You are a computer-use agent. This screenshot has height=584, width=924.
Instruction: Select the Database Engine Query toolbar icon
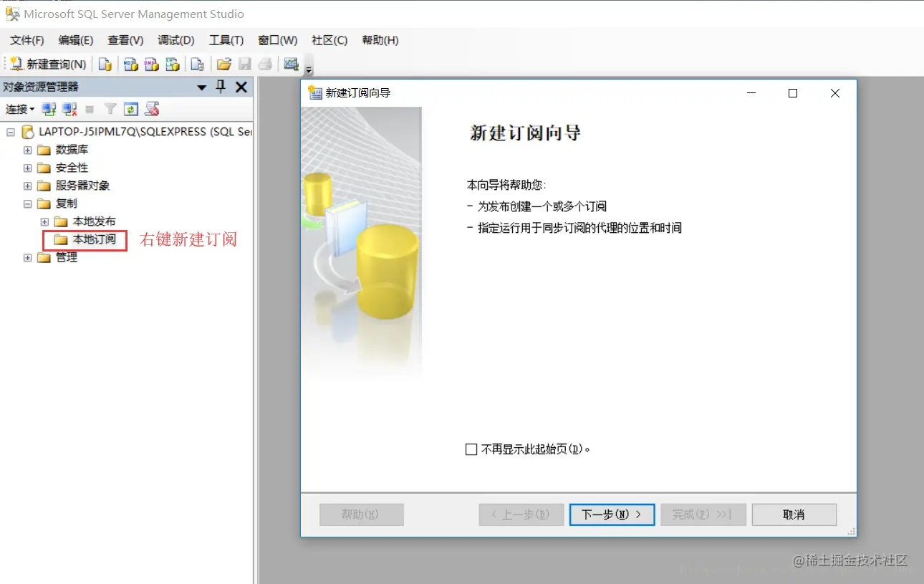click(105, 64)
